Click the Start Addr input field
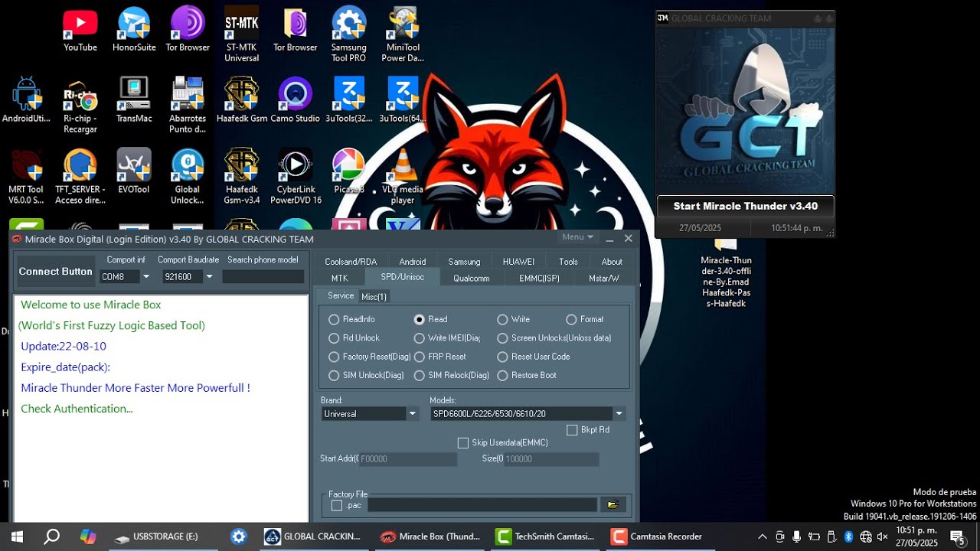Screen dimensions: 980x551 click(407, 459)
